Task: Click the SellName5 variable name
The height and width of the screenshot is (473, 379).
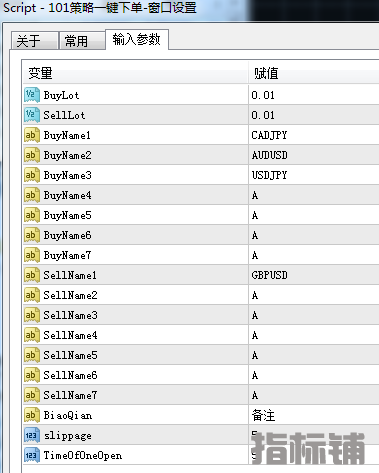Action: [x=70, y=355]
